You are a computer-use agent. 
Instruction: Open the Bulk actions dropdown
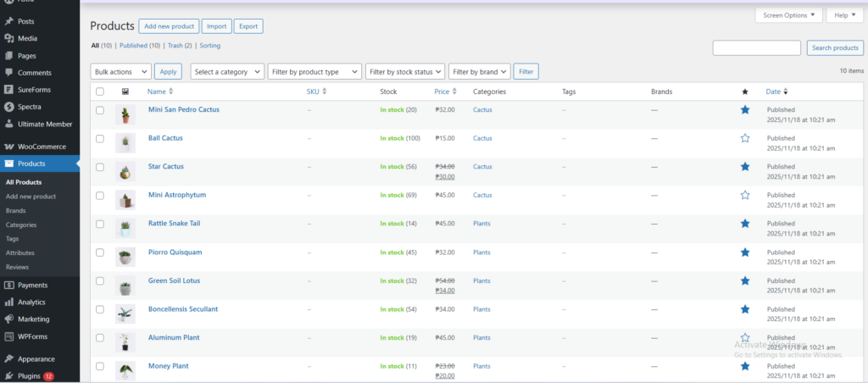(120, 72)
